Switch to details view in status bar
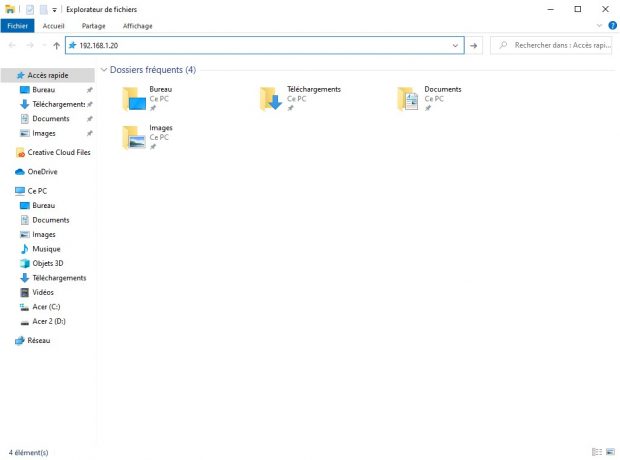Viewport: 620px width, 460px height. coord(597,452)
